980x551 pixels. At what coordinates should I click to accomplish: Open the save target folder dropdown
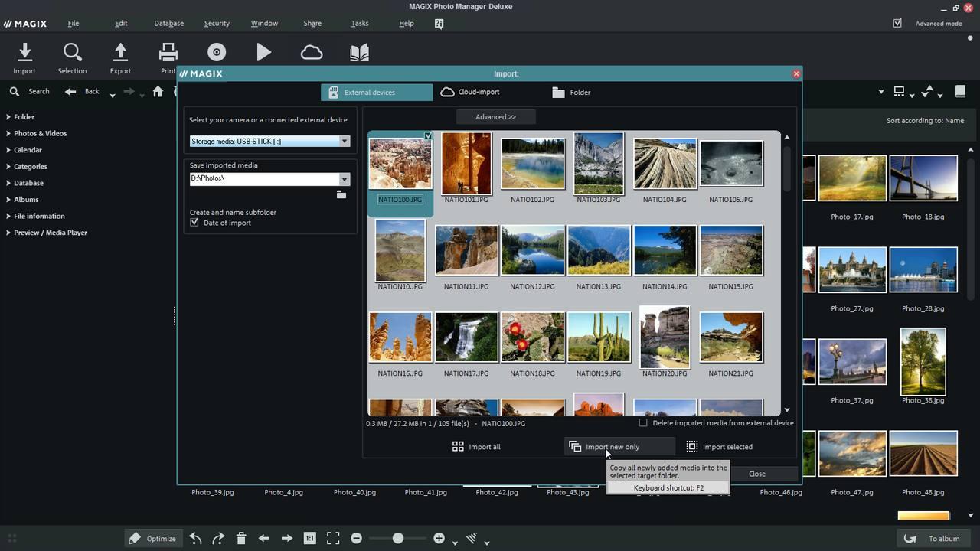click(344, 178)
